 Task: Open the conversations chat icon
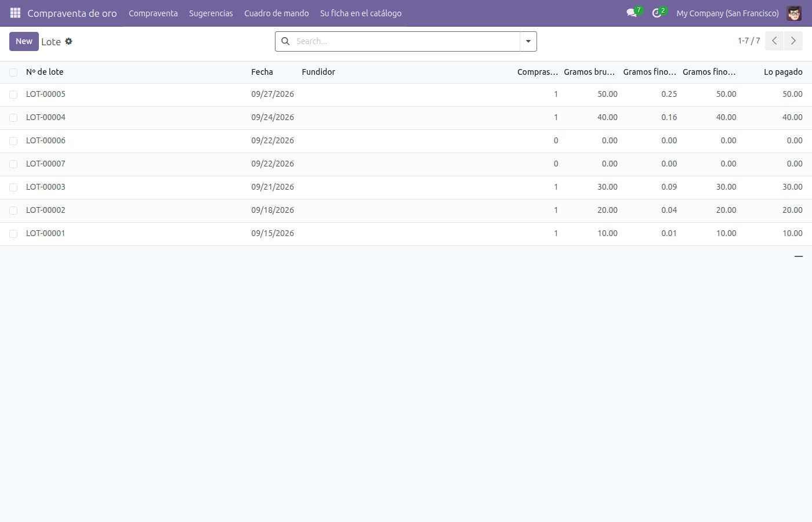coord(632,13)
